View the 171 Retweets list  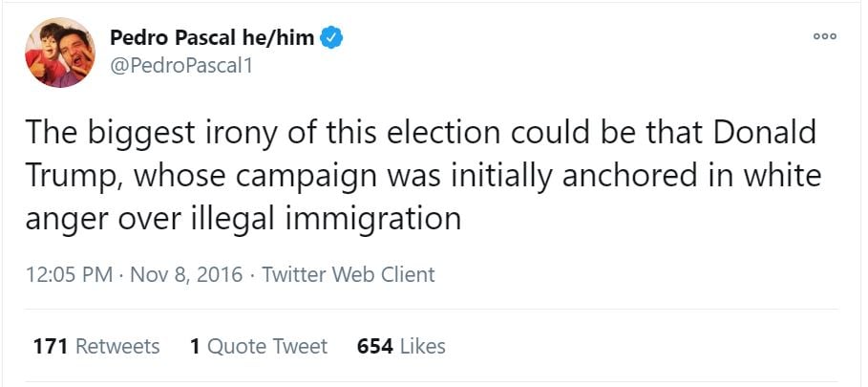96,346
